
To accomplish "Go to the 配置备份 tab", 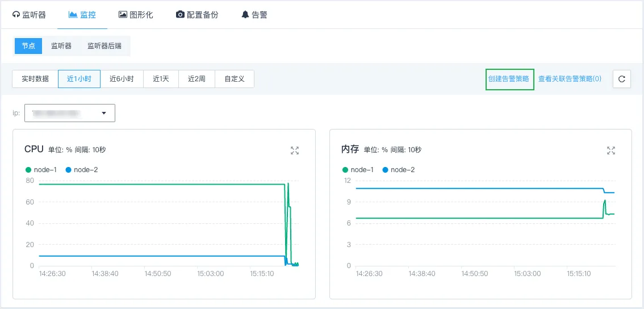I will (x=197, y=15).
